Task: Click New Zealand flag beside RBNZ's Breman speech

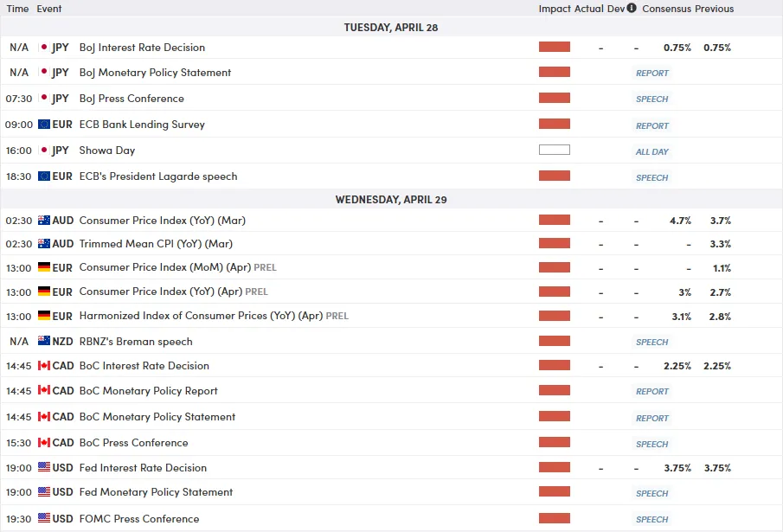Action: coord(44,341)
